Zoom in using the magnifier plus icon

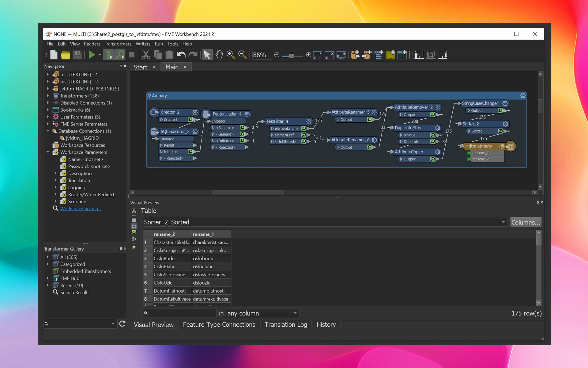tap(231, 55)
